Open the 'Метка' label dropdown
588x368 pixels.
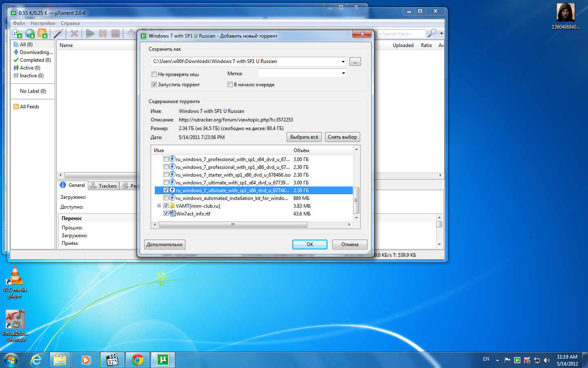pos(343,73)
